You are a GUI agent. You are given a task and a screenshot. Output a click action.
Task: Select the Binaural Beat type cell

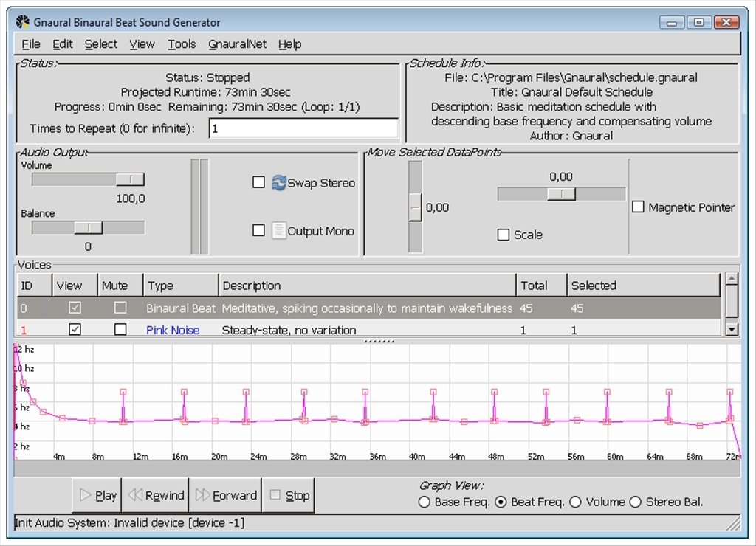181,308
